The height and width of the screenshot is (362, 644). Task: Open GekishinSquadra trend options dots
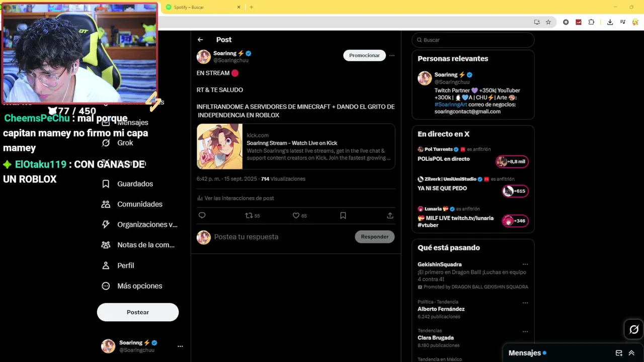tap(525, 264)
